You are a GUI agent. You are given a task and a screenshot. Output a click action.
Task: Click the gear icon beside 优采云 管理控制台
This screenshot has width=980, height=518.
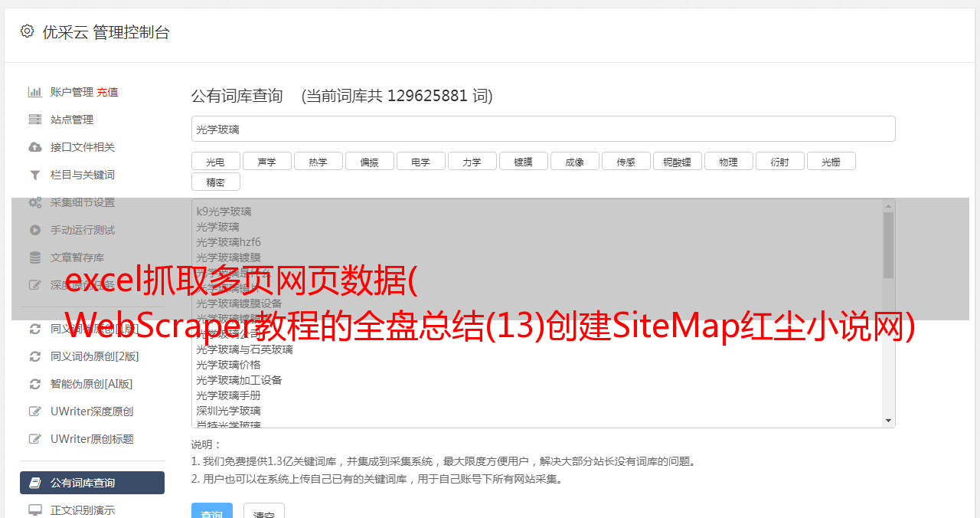28,31
